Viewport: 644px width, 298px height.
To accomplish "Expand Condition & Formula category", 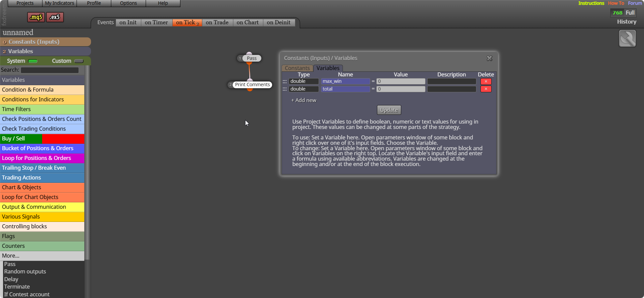I will click(42, 90).
